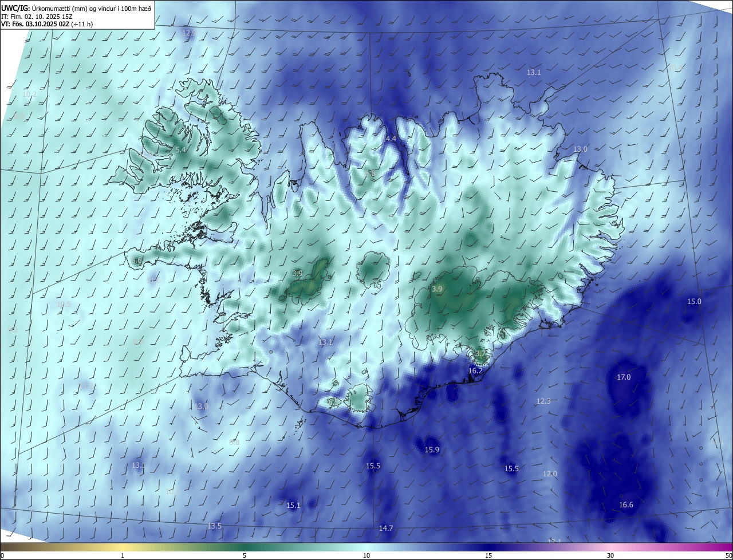Viewport: 733px width, 560px height.
Task: Click the 12.3 value label
Action: (x=543, y=401)
